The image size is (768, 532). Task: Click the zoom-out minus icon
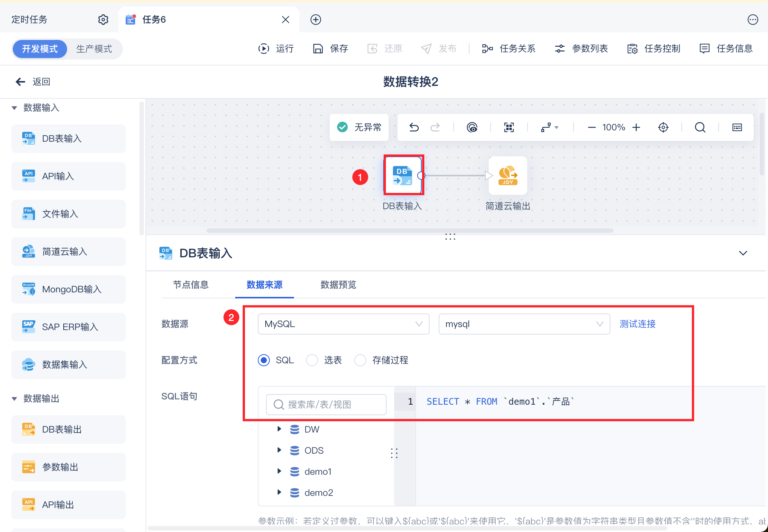(592, 127)
